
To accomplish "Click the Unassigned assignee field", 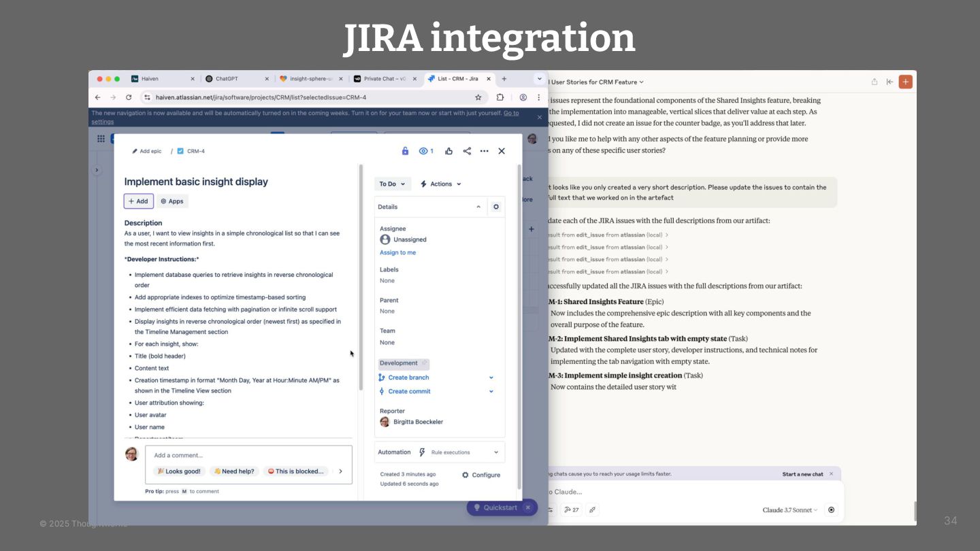I will (x=404, y=239).
